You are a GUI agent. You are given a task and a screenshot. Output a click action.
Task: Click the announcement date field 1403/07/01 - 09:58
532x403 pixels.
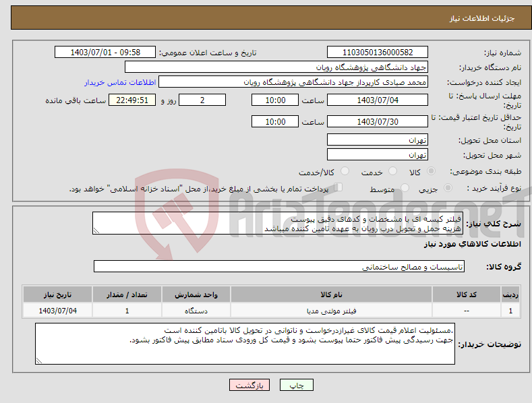click(105, 53)
